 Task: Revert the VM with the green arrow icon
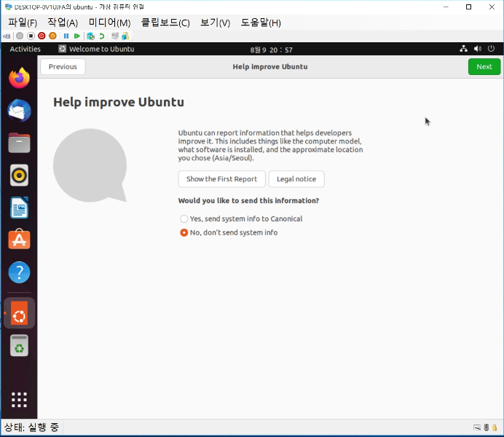click(102, 36)
